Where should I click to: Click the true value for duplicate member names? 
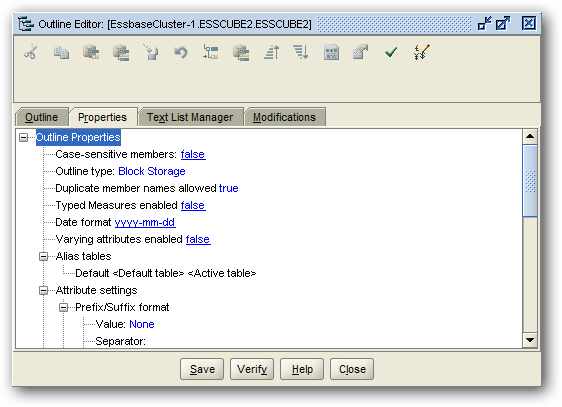pyautogui.click(x=229, y=188)
